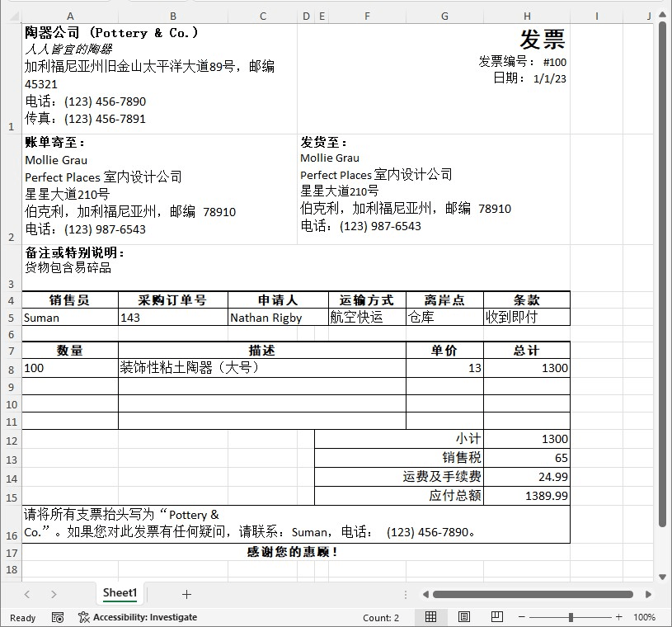This screenshot has width=672, height=627.
Task: Select the Sheet1 tab
Action: [120, 593]
